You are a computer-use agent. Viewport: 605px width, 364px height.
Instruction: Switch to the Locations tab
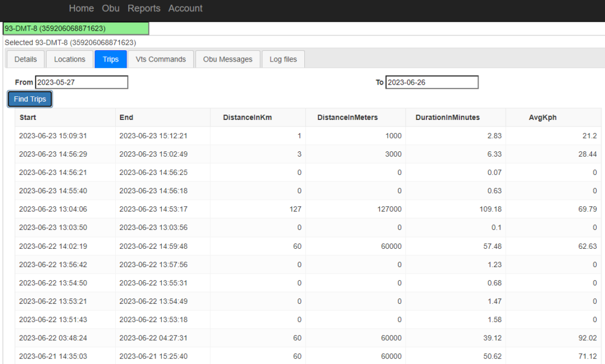pos(70,59)
